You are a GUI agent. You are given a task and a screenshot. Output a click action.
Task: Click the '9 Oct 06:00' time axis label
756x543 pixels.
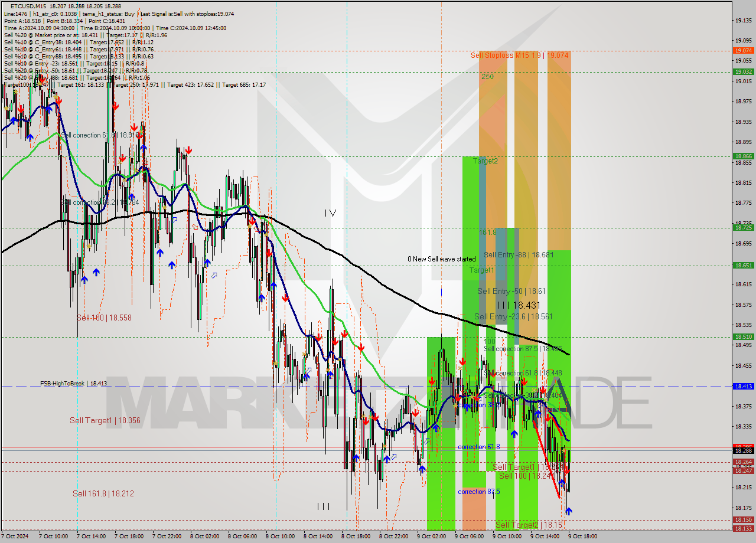click(x=469, y=536)
